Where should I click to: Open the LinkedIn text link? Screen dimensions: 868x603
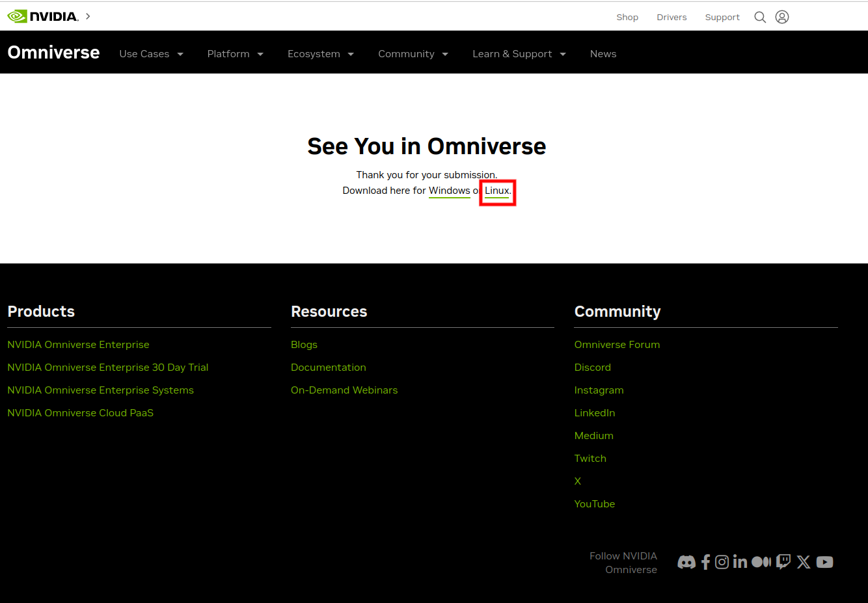tap(595, 413)
